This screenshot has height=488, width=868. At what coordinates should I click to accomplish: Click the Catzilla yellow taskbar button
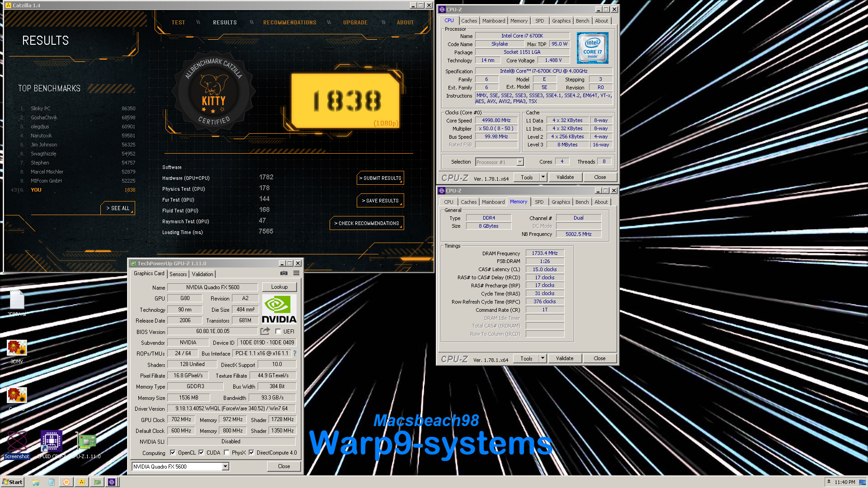82,482
